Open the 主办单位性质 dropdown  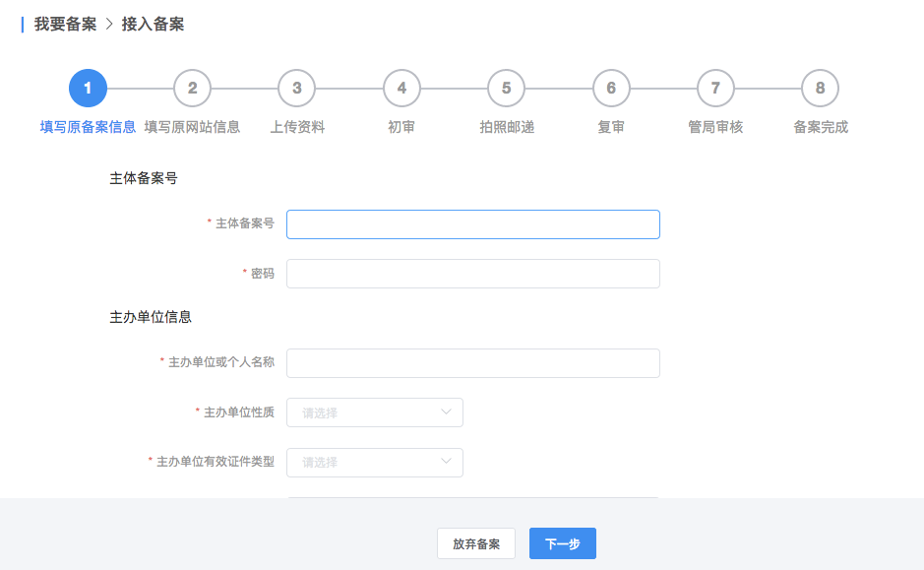[x=374, y=412]
